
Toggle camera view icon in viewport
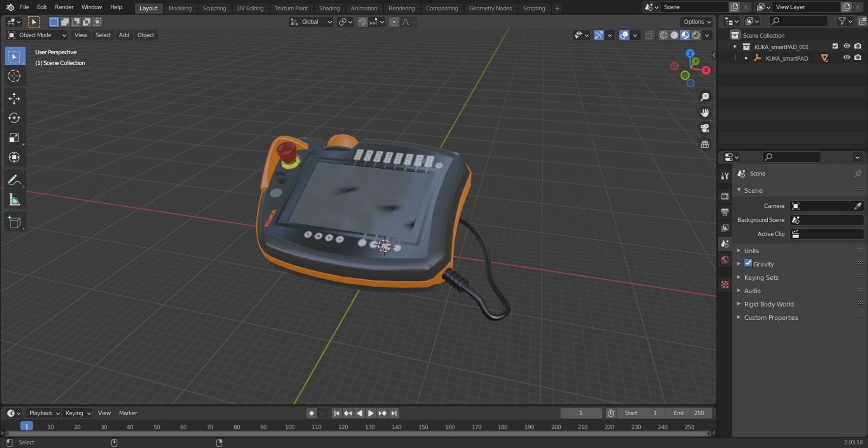click(704, 128)
